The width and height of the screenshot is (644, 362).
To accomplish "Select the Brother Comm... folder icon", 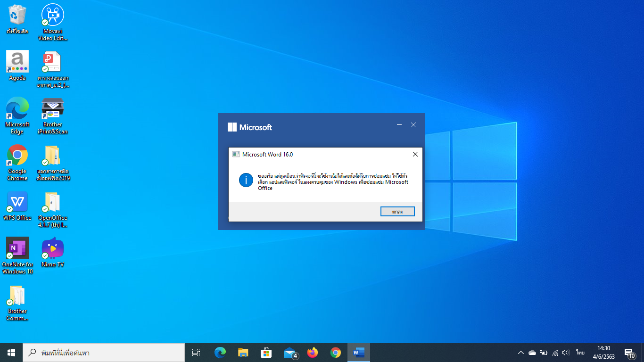I will pos(17,303).
